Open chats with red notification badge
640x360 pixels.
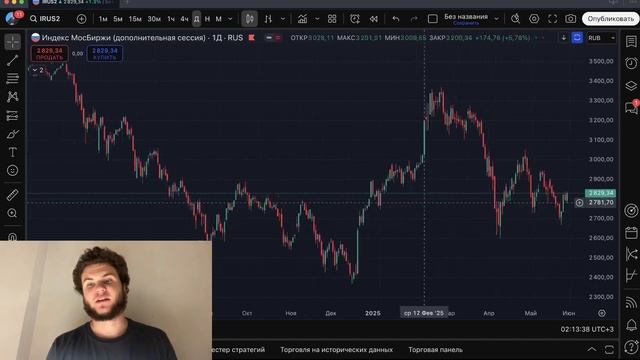coord(632,107)
